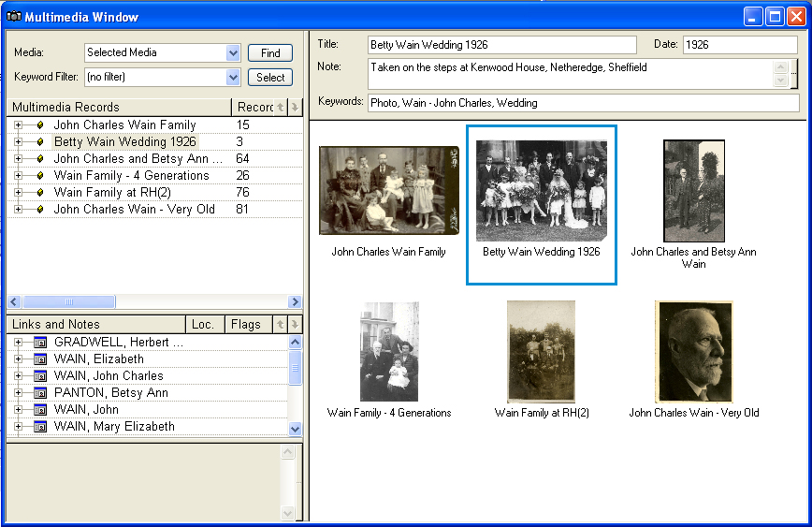Click the Multimedia Records horizontal scrollbar thumb
The height and width of the screenshot is (527, 812).
(x=68, y=302)
